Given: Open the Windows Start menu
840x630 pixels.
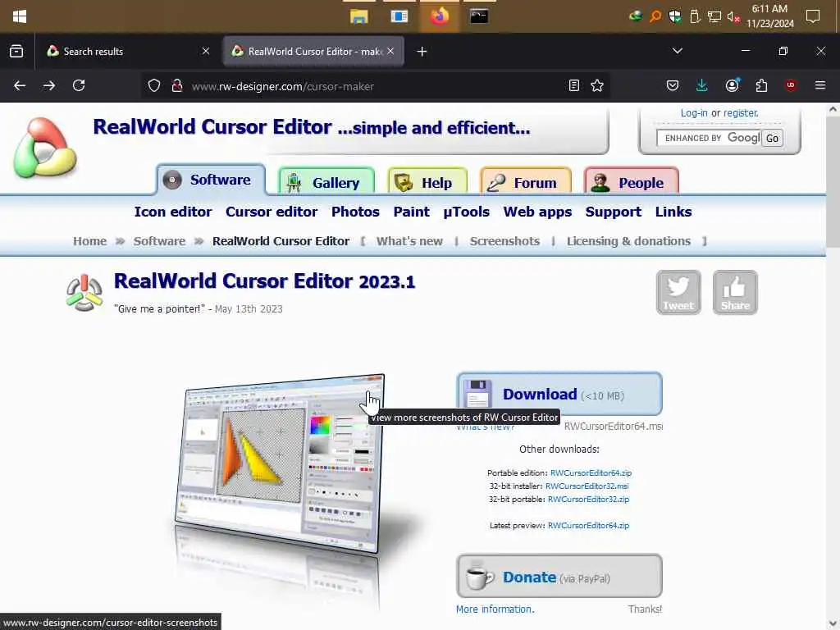Looking at the screenshot, I should pos(20,16).
